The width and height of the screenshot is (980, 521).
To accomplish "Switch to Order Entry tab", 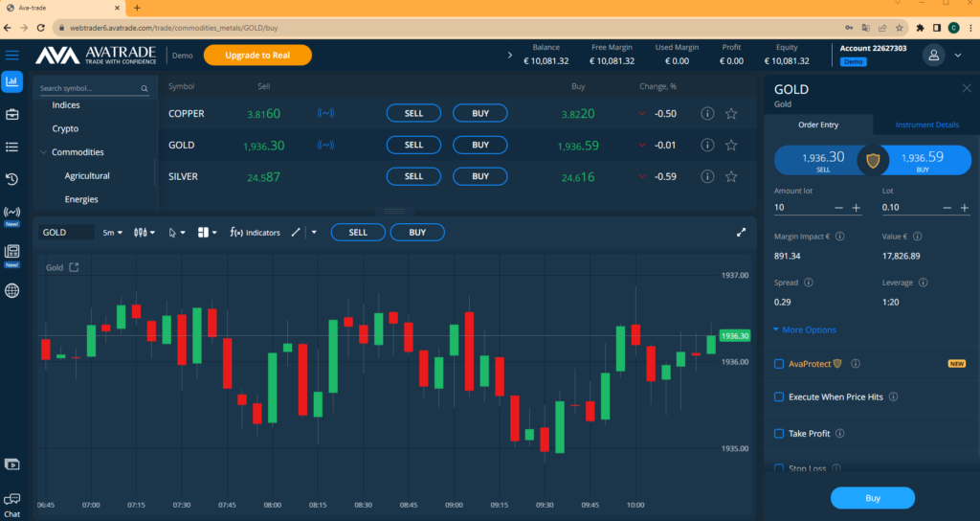I will pos(818,125).
